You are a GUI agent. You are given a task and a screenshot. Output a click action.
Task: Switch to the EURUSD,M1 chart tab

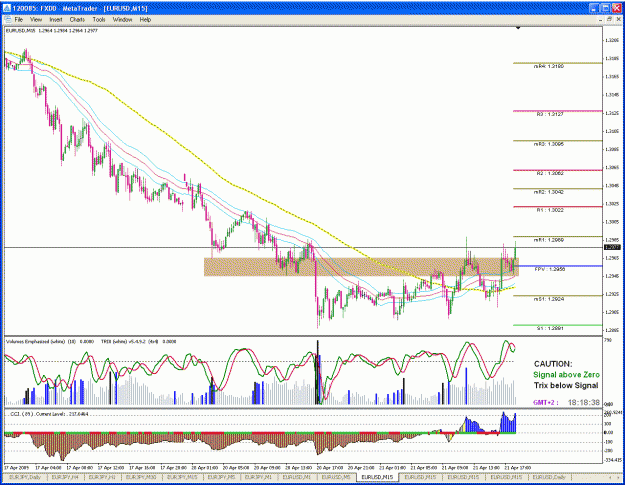[297, 477]
